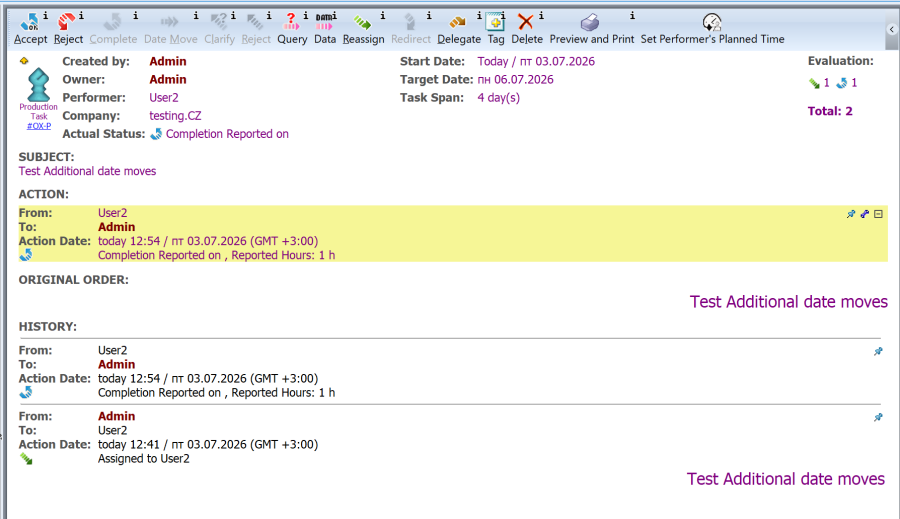Image resolution: width=900 pixels, height=519 pixels.
Task: Click the info marker beside the Query button
Action: 305,16
